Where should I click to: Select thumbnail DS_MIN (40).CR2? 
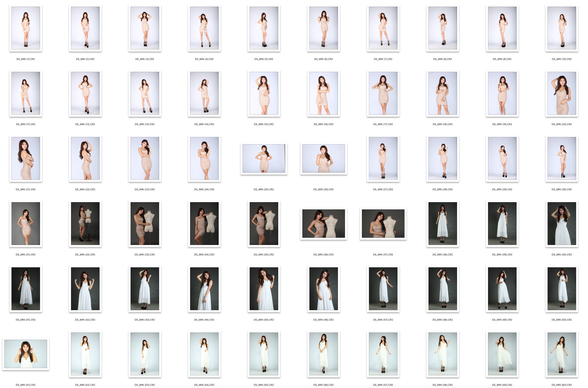(561, 223)
